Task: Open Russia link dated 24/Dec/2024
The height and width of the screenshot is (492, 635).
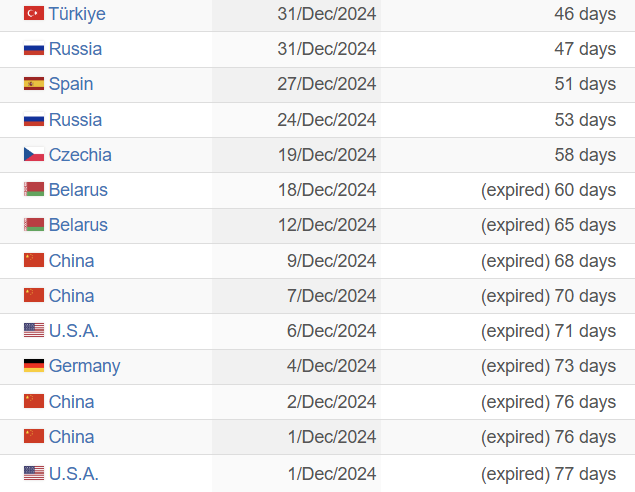Action: coord(75,120)
